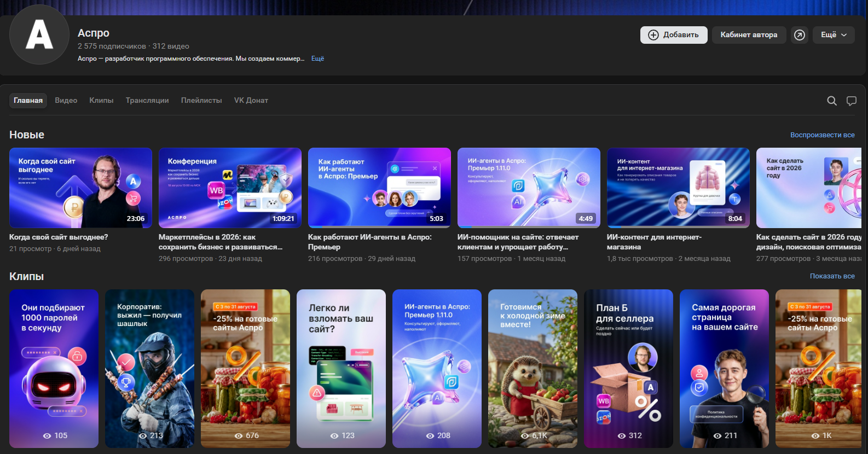Click Показать все in the Клипы section
This screenshot has width=868, height=454.
pos(832,276)
